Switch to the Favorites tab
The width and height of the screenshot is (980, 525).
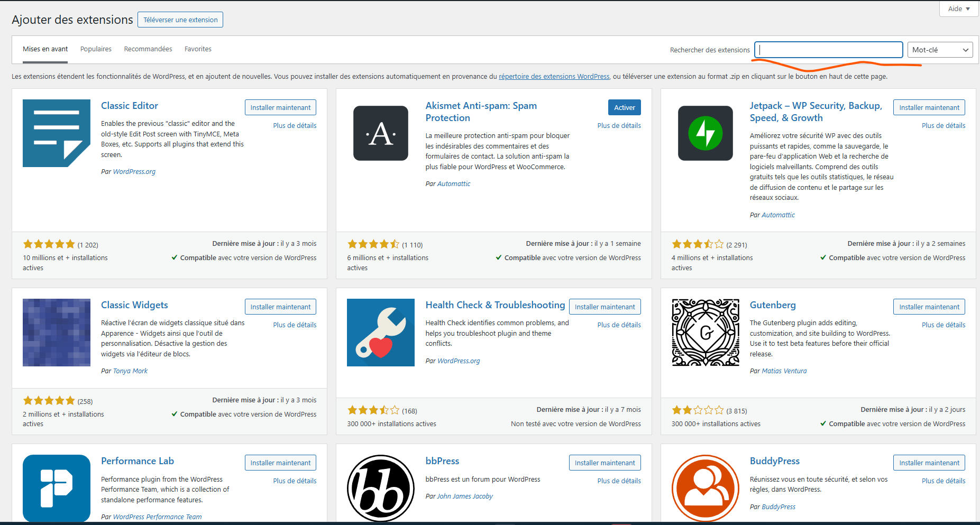coord(198,49)
